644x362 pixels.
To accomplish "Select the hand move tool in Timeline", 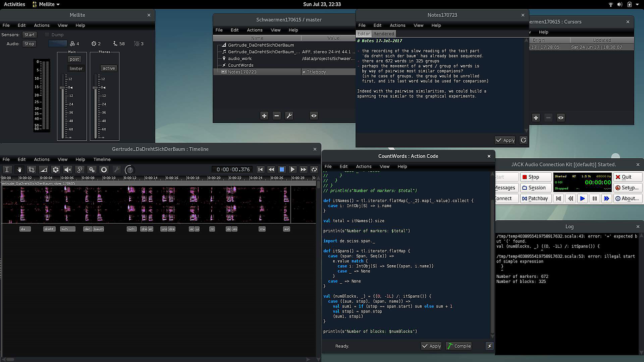I will (x=19, y=170).
